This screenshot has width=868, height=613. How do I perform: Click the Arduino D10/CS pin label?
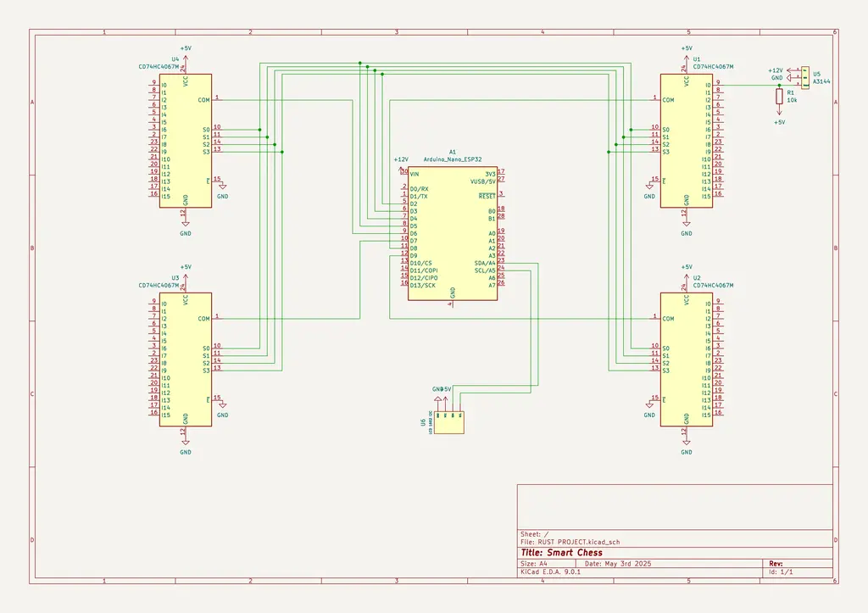(420, 263)
